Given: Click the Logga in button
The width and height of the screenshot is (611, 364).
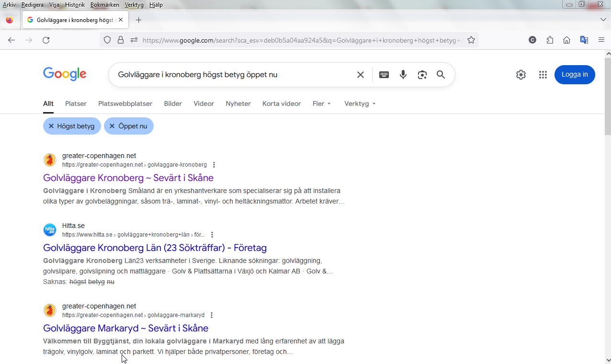Looking at the screenshot, I should [x=575, y=75].
